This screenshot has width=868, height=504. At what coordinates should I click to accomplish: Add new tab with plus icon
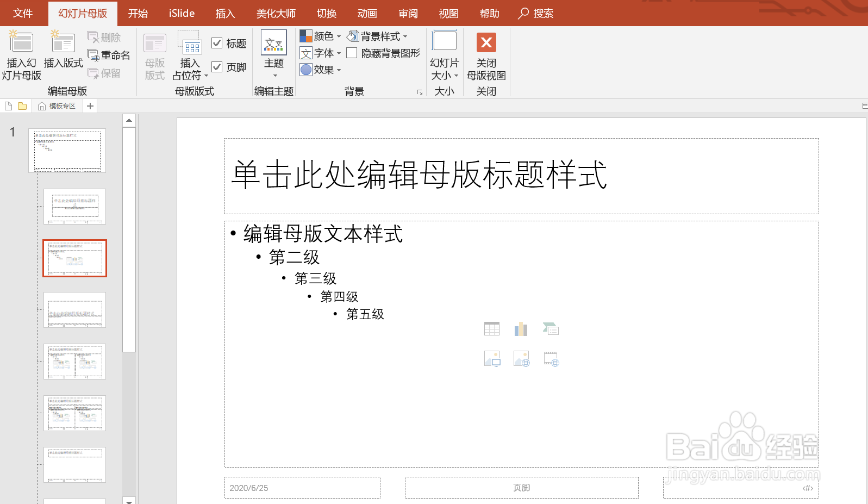coord(90,106)
